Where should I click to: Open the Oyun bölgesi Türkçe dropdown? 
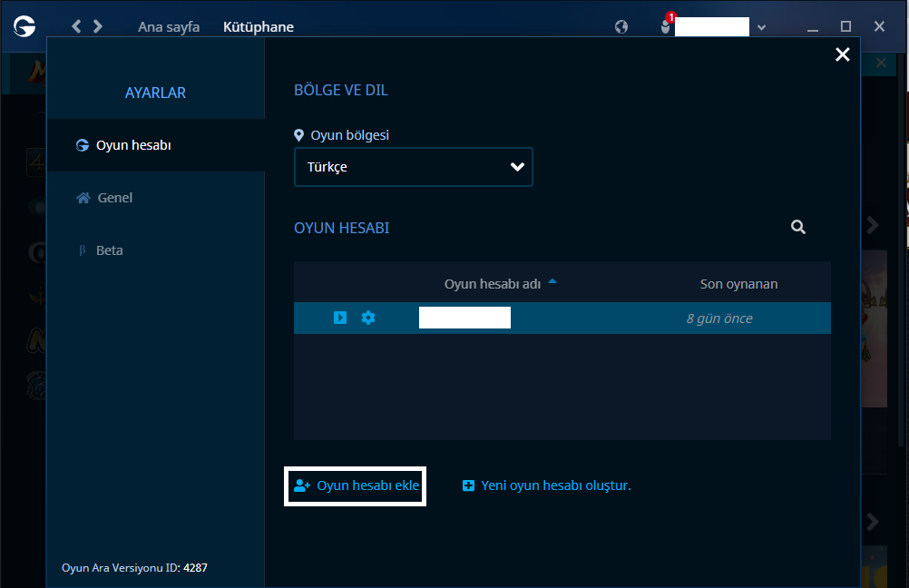(414, 167)
